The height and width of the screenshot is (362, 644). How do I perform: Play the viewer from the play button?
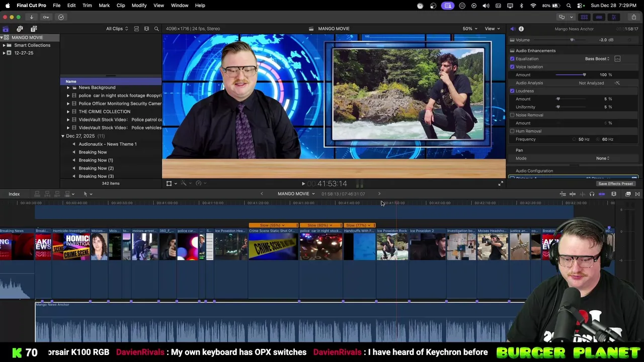coord(303,184)
